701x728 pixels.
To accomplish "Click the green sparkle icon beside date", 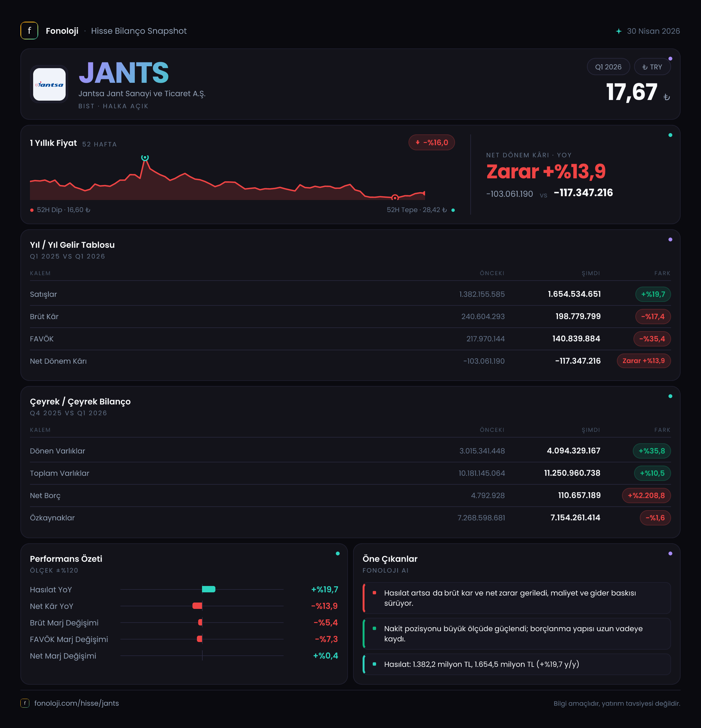I will click(618, 31).
